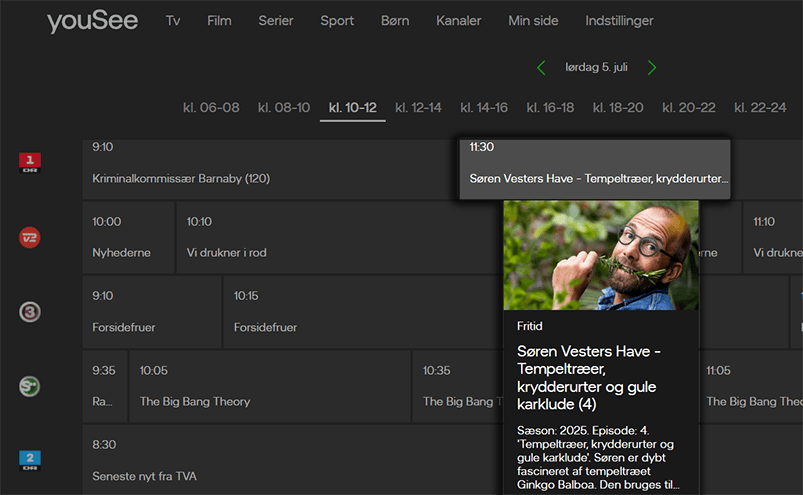
Task: Open Vi drukner i rod at 10:10
Action: click(x=227, y=253)
